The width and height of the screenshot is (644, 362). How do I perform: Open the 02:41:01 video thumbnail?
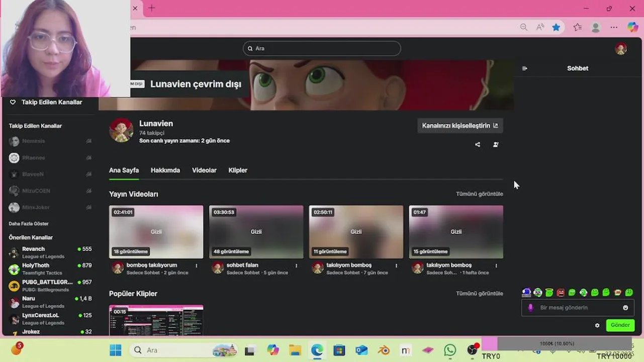(156, 232)
